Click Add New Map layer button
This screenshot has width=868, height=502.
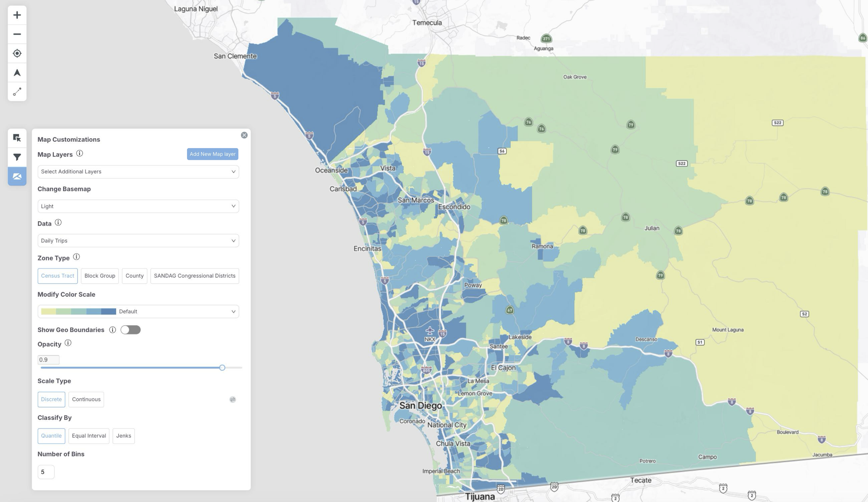[212, 154]
